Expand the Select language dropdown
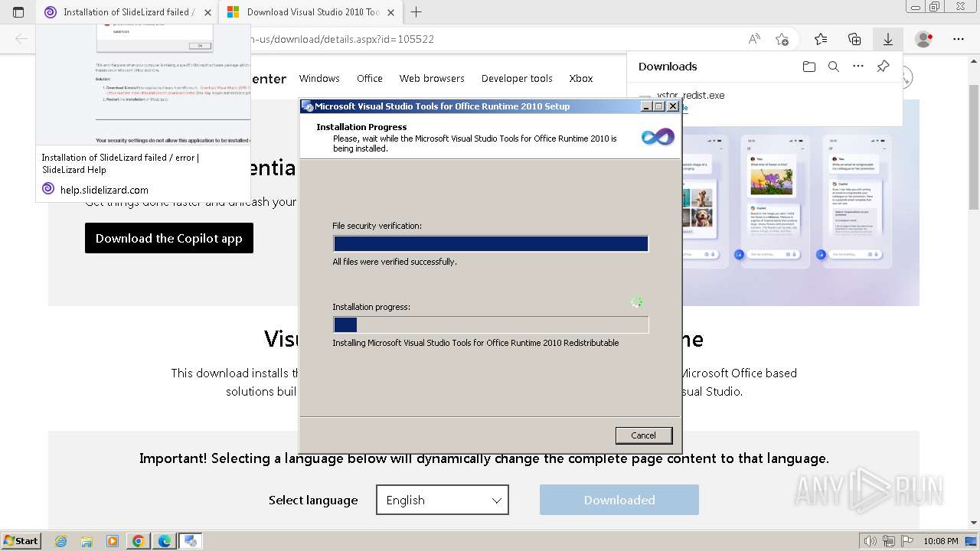Screen dimensions: 980x551 click(443, 500)
